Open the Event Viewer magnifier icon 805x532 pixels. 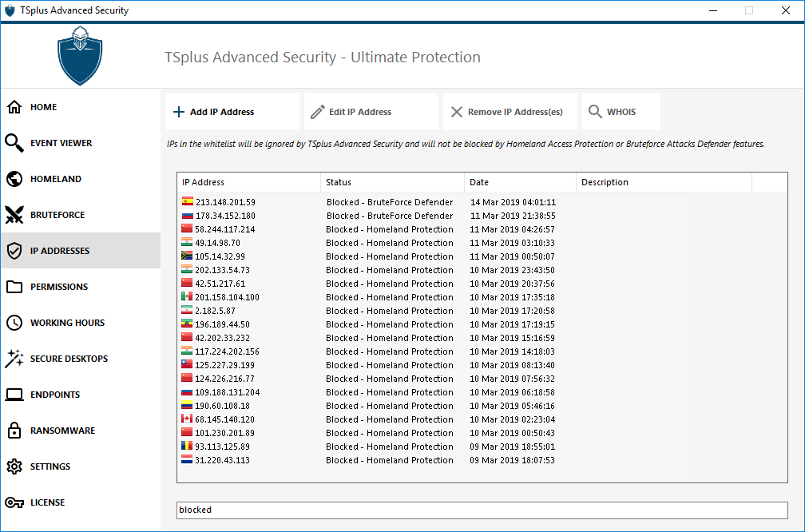[x=15, y=142]
